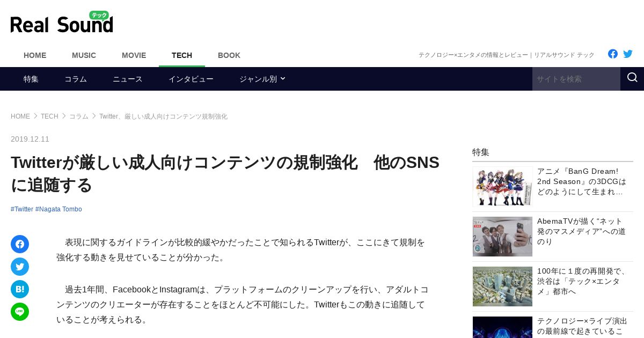Click the コラム breadcrumb link
644x338 pixels.
(x=78, y=116)
